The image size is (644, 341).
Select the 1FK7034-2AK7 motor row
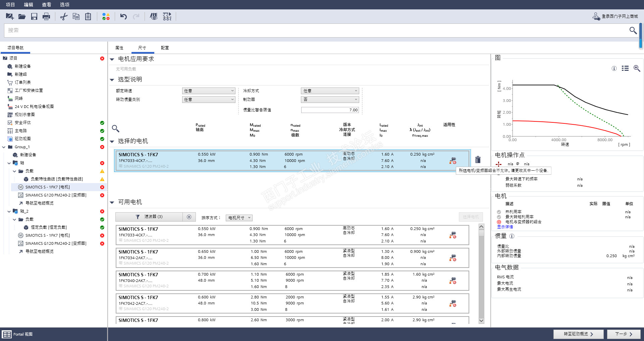click(292, 258)
